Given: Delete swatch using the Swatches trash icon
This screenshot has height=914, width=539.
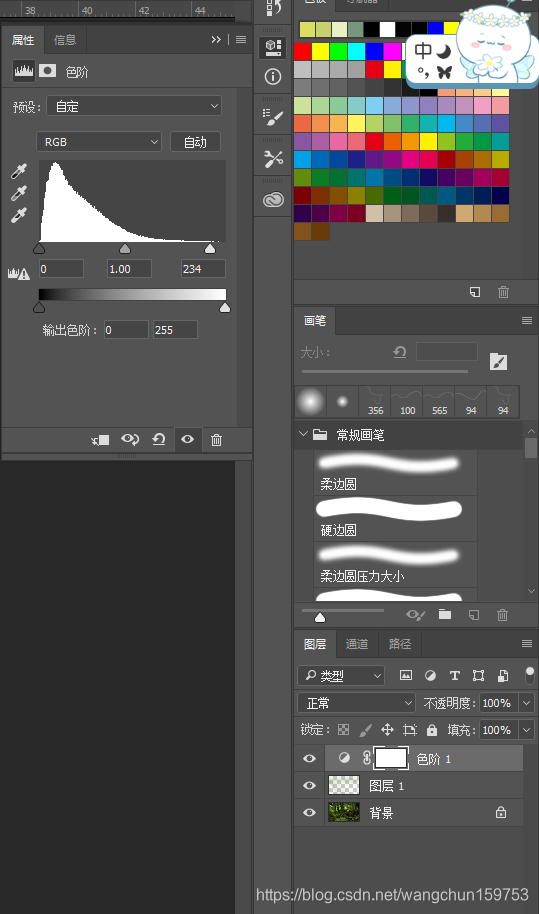Looking at the screenshot, I should 503,291.
